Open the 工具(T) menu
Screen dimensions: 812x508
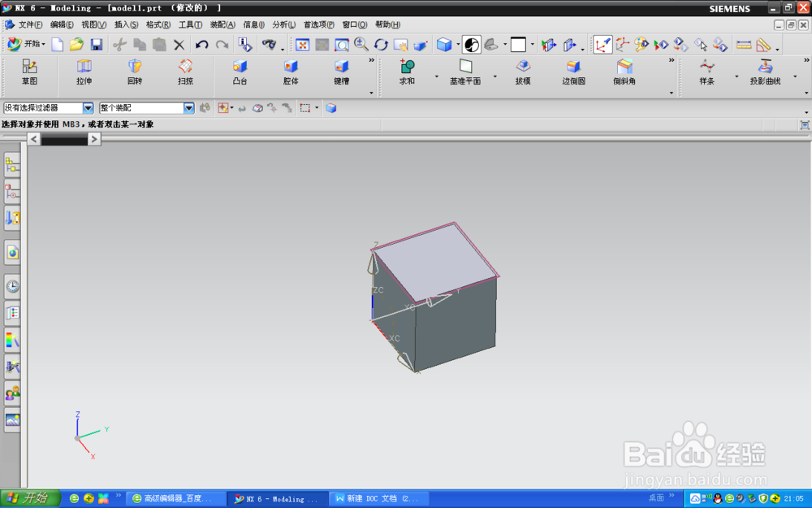point(190,24)
